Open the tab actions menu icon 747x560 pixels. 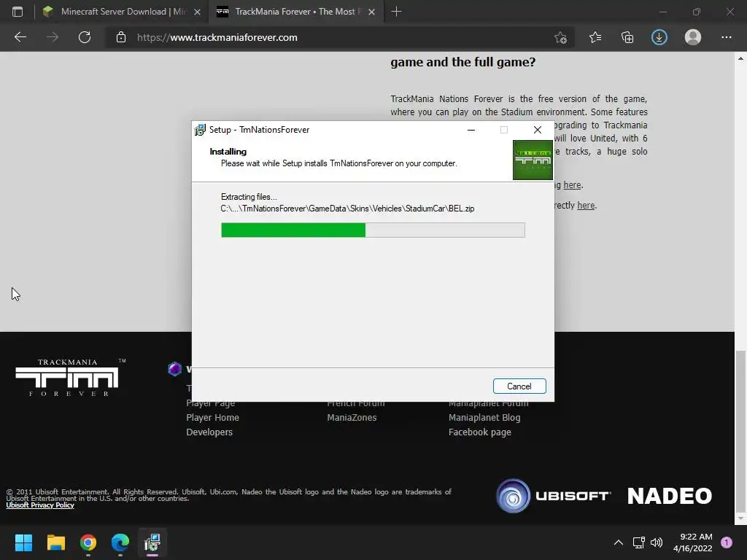[18, 12]
